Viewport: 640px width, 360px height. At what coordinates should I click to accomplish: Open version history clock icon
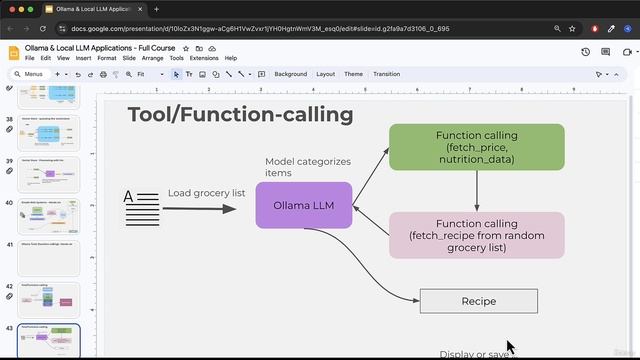click(x=585, y=52)
